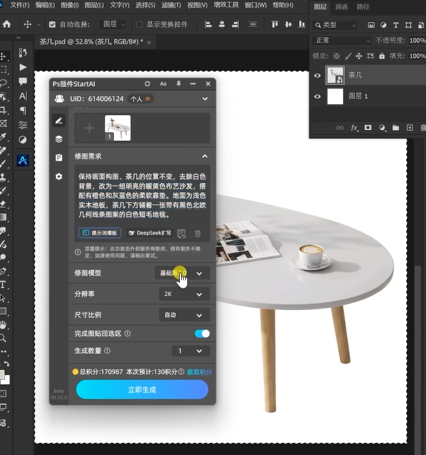Open the 尺寸比例 dropdown

(184, 315)
